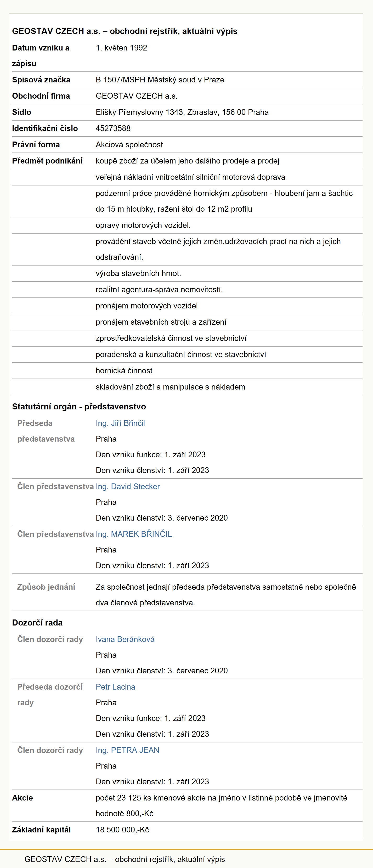This screenshot has width=373, height=868.
Task: Click the Akciová společnost legal form value
Action: coord(129,145)
